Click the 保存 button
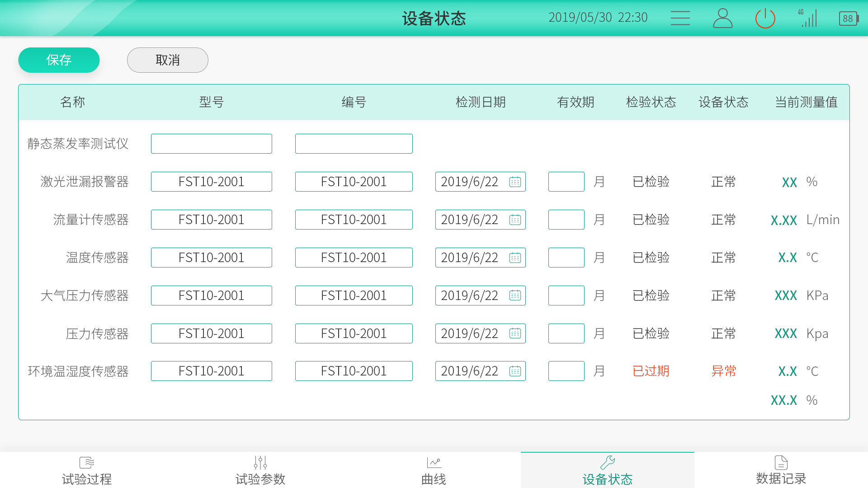868x488 pixels. click(x=59, y=60)
